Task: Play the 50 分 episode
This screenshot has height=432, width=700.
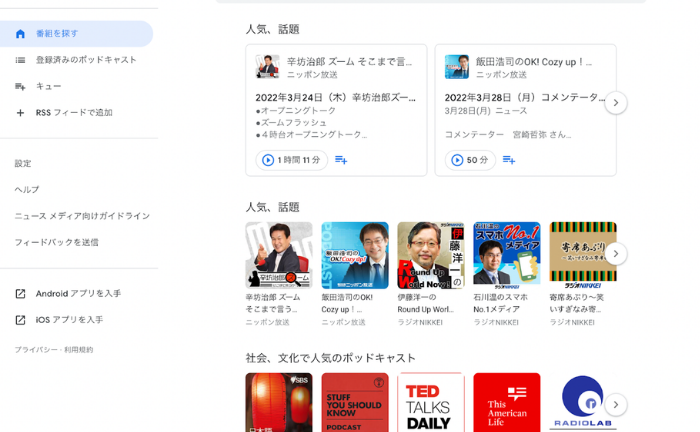Action: click(471, 160)
